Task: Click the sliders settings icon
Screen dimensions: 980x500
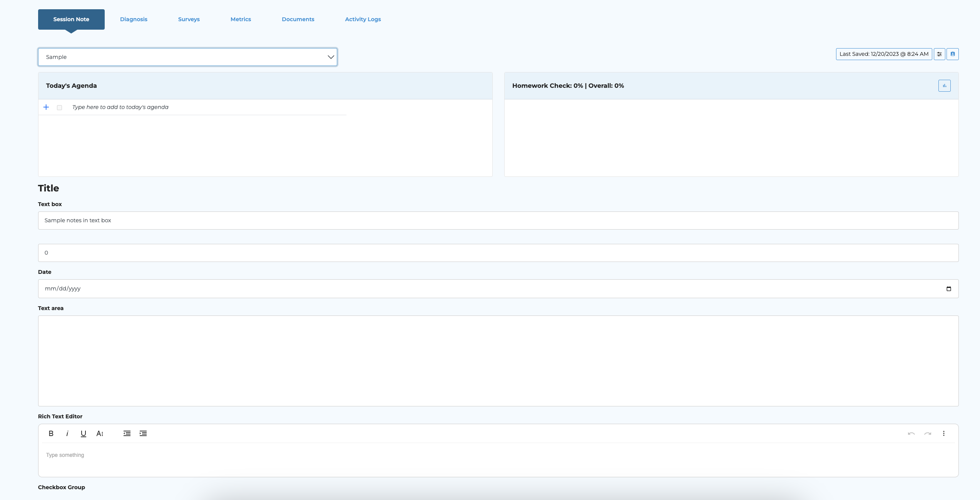Action: (939, 54)
